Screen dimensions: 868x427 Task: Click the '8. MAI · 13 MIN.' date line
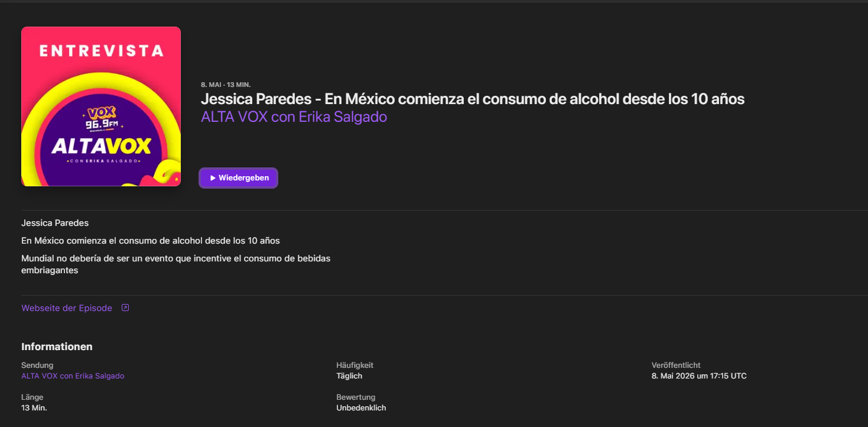click(x=226, y=85)
